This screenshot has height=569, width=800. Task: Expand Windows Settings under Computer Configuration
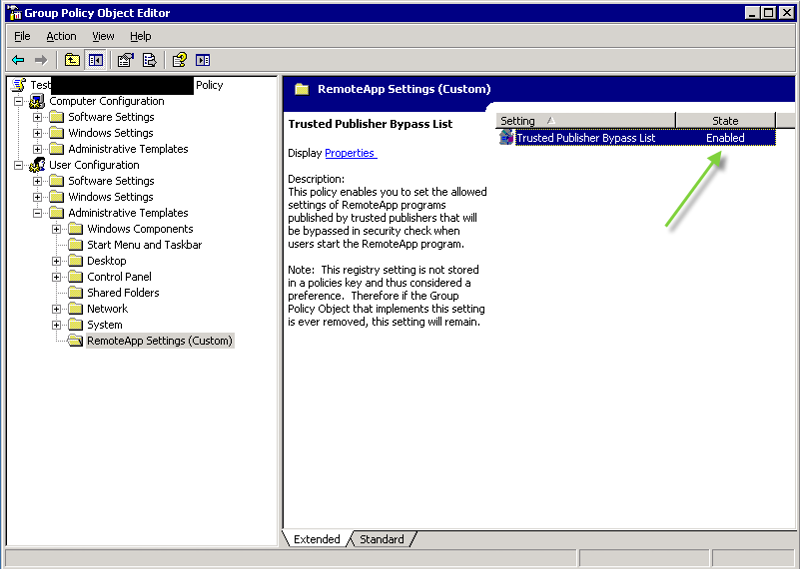37,133
